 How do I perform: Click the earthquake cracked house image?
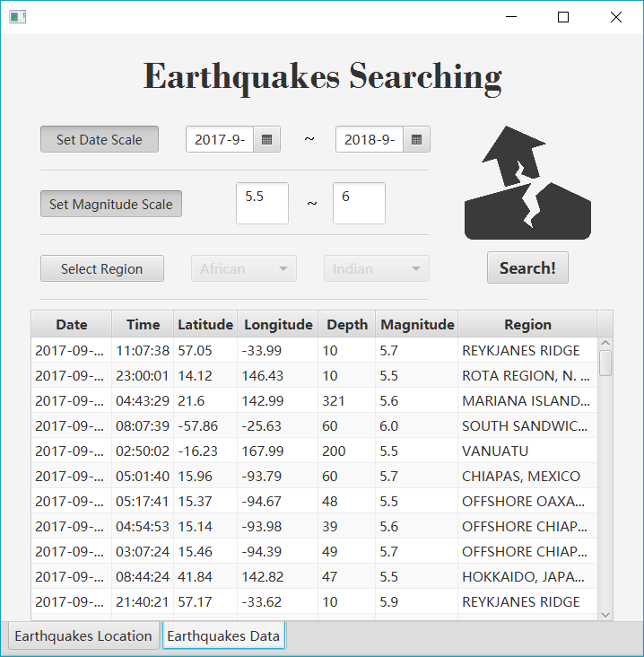[x=527, y=183]
